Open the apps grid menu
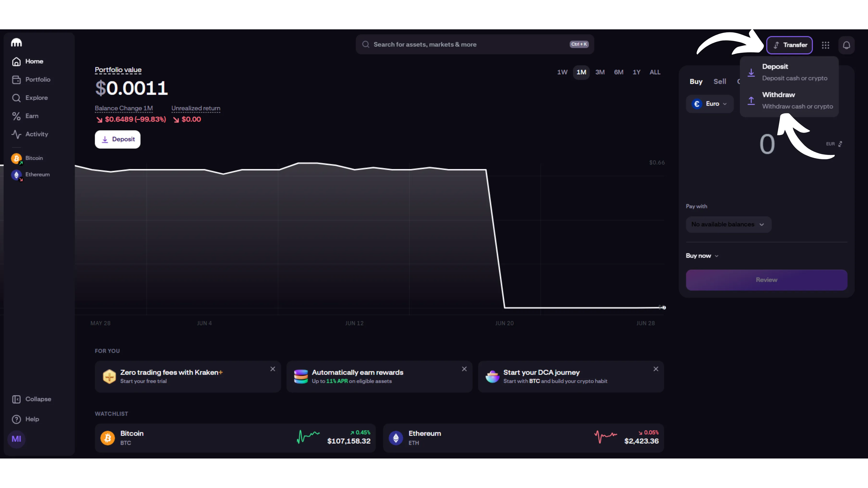The height and width of the screenshot is (488, 868). pyautogui.click(x=825, y=45)
